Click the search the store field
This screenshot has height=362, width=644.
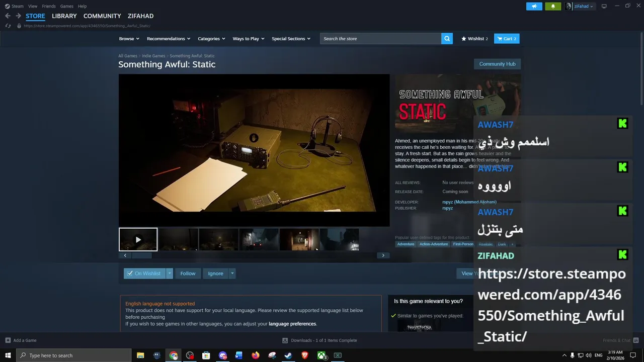[x=380, y=39]
